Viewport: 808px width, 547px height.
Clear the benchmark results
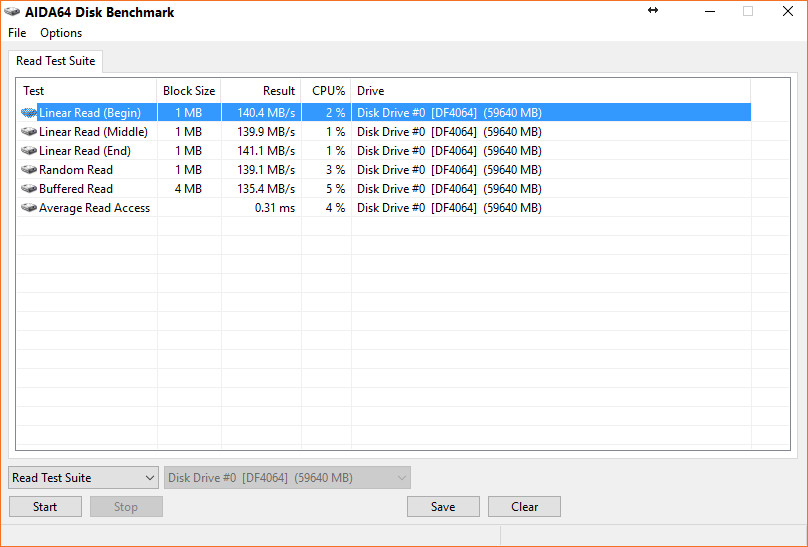coord(524,506)
